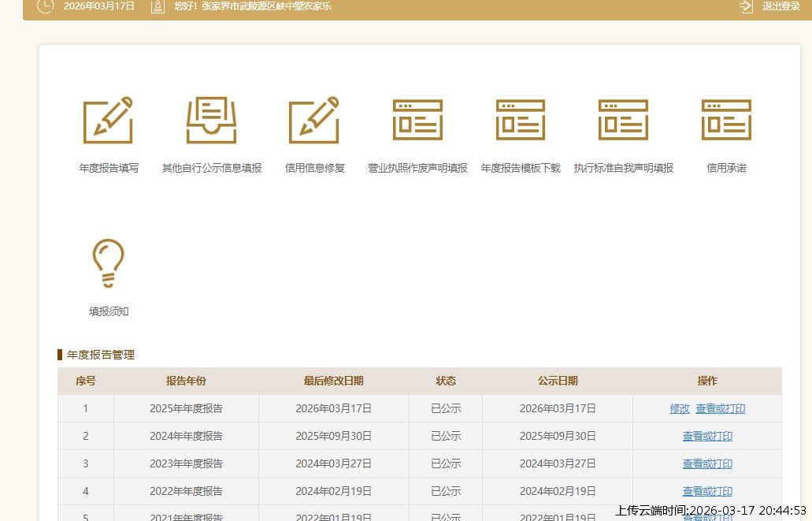Click the 退出登录 text link
Viewport: 812px width, 521px height.
(x=780, y=6)
